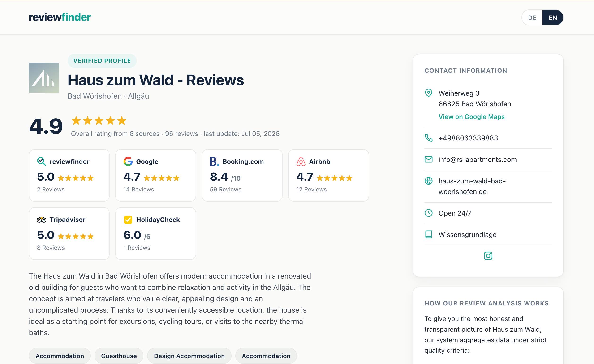Open View on Google Maps link
This screenshot has width=594, height=364.
pyautogui.click(x=471, y=117)
